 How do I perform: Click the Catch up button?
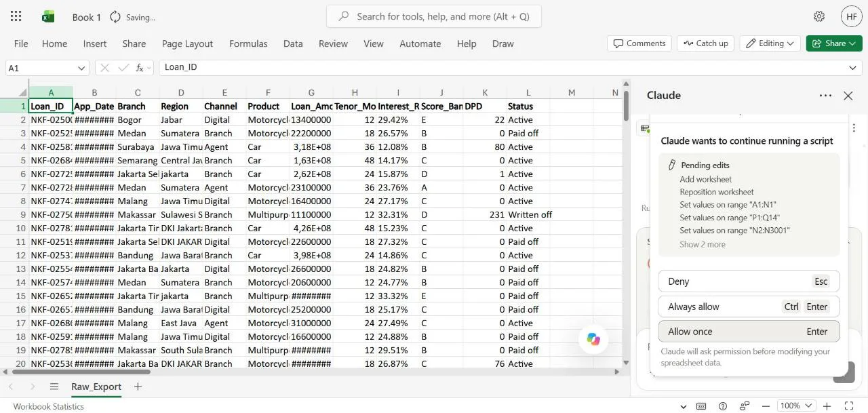[x=705, y=43]
